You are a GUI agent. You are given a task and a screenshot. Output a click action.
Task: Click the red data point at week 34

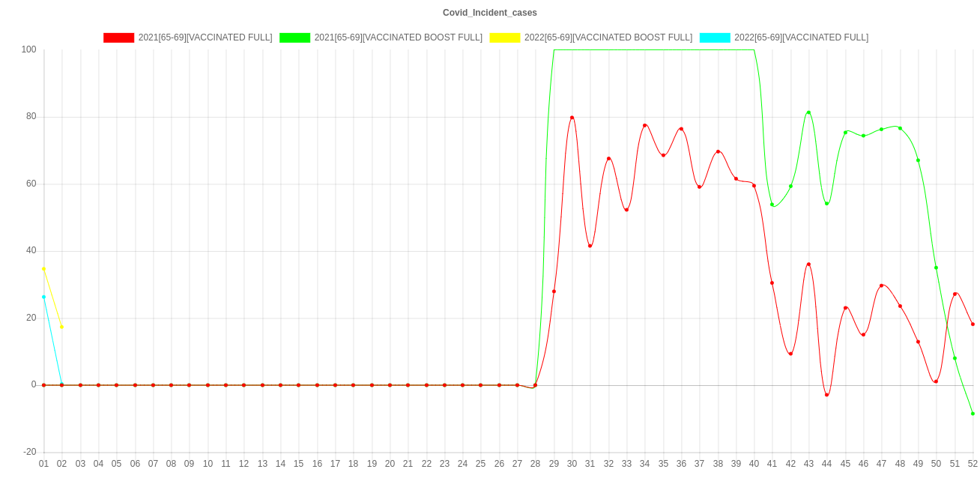click(644, 125)
